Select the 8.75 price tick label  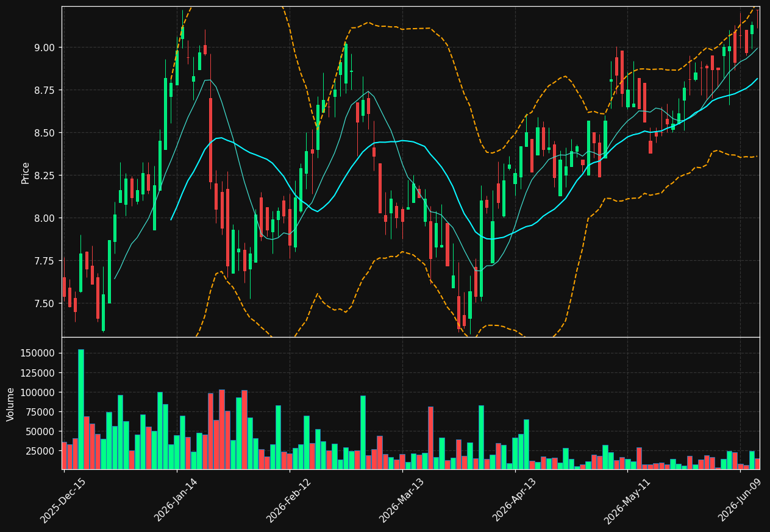point(45,90)
